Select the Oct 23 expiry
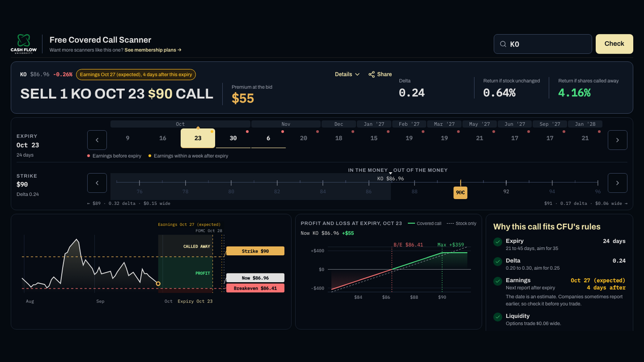The image size is (644, 362). pos(198,138)
